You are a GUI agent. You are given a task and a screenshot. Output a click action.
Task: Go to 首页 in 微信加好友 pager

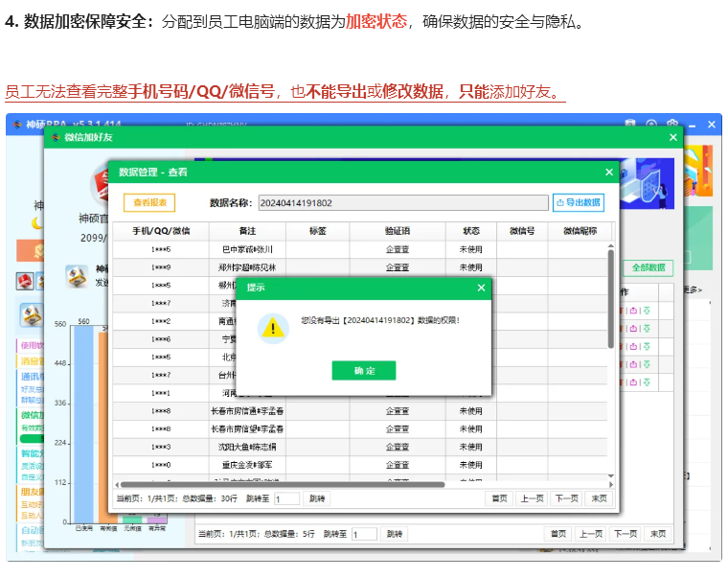(x=558, y=534)
